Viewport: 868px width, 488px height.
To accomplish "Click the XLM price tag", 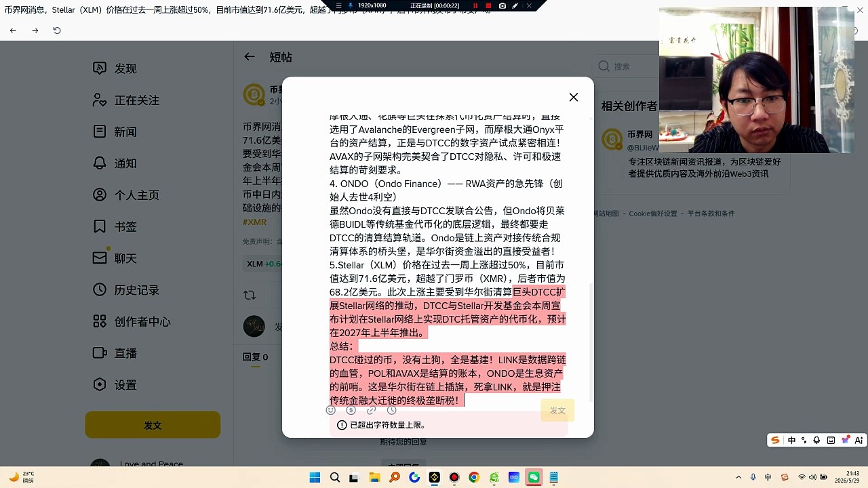I will pyautogui.click(x=263, y=264).
